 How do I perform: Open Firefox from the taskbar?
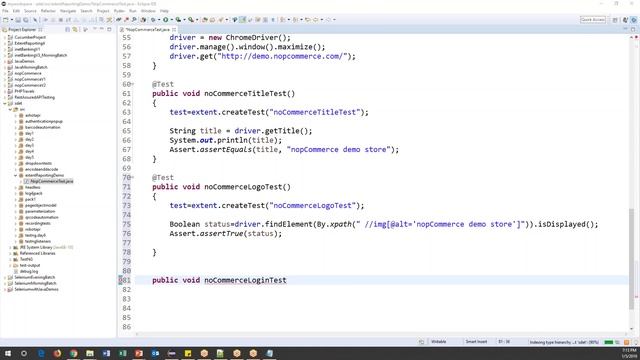(57, 353)
